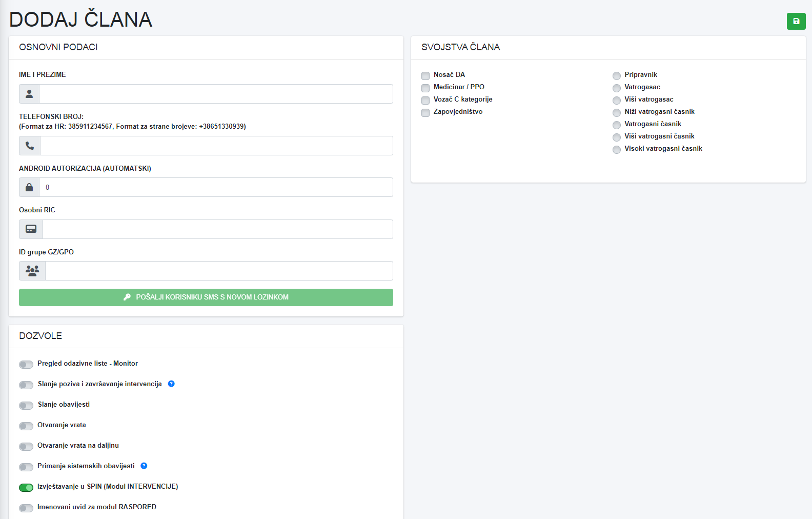Check the Nosač DA checkbox

[x=425, y=75]
